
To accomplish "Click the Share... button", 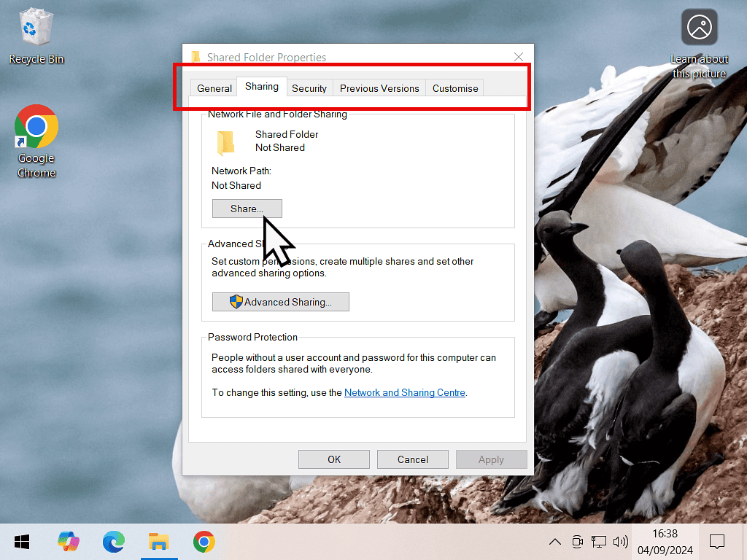I will pos(247,209).
